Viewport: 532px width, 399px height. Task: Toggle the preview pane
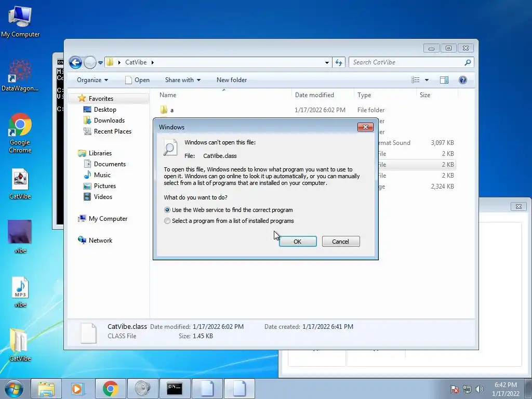pos(444,80)
